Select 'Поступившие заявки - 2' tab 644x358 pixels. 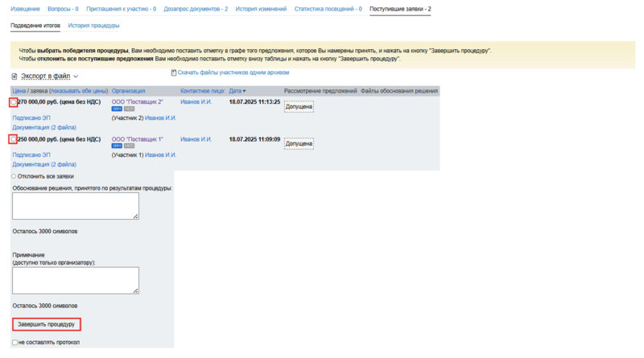point(400,9)
